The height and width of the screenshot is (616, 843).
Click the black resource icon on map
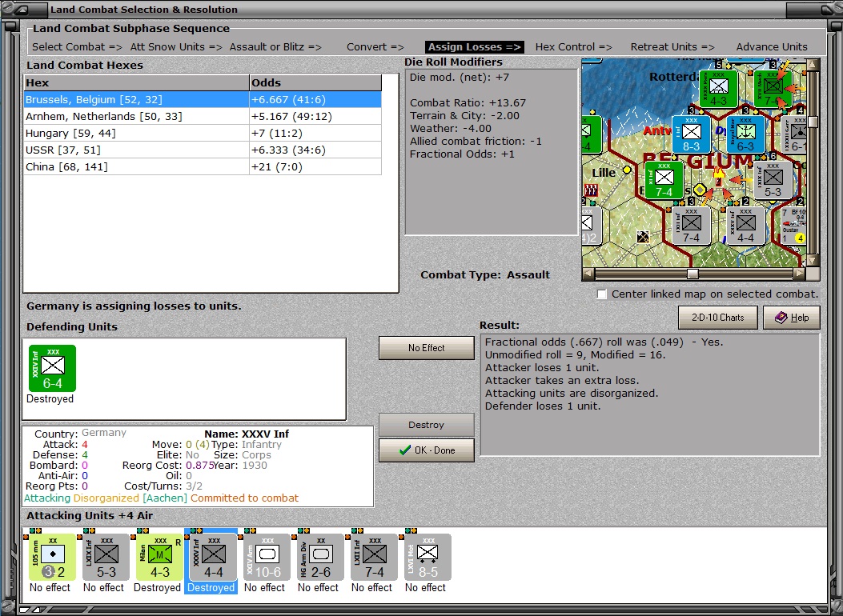click(643, 236)
